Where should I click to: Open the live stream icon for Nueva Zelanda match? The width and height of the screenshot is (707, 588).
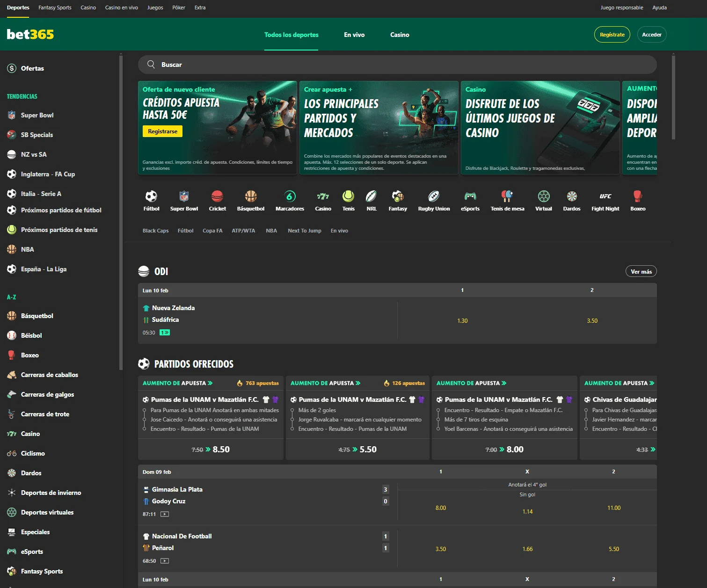point(165,333)
